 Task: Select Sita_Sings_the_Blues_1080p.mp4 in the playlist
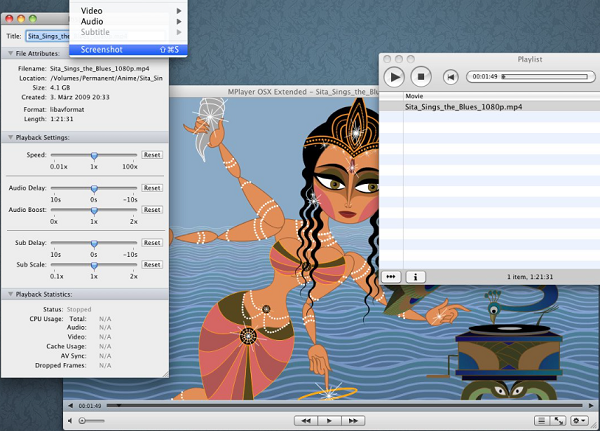[x=489, y=107]
